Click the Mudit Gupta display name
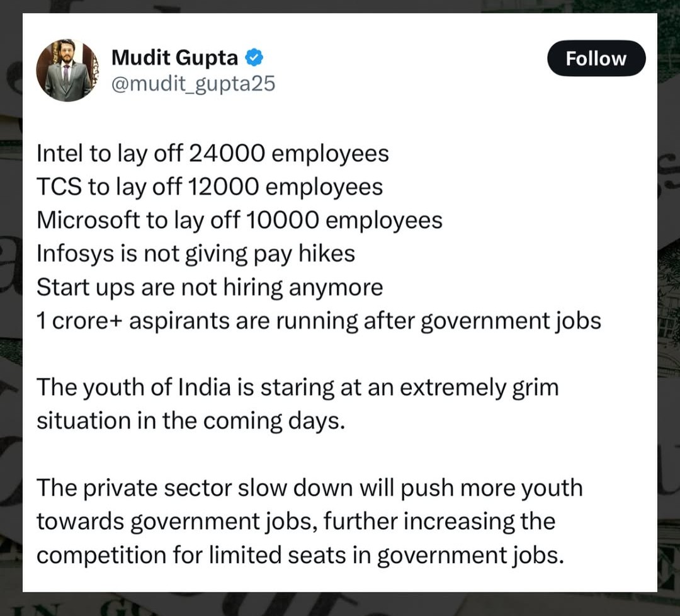Screen dimensions: 680x616 click(174, 58)
